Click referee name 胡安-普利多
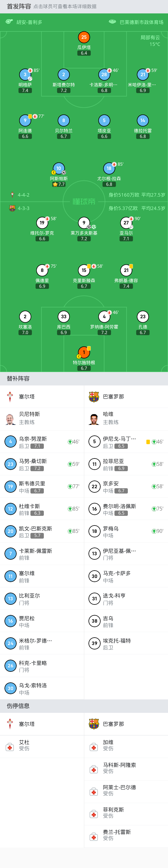The height and width of the screenshot is (868, 168). pyautogui.click(x=29, y=22)
